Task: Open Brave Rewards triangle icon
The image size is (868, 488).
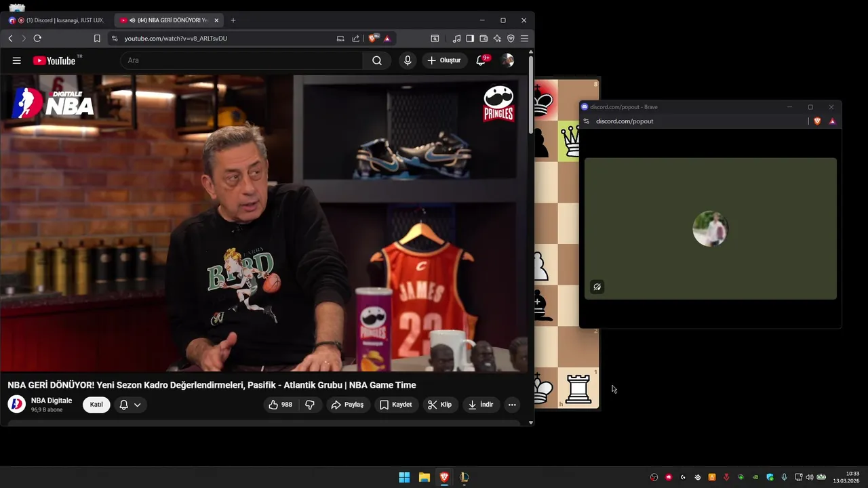Action: (x=387, y=39)
